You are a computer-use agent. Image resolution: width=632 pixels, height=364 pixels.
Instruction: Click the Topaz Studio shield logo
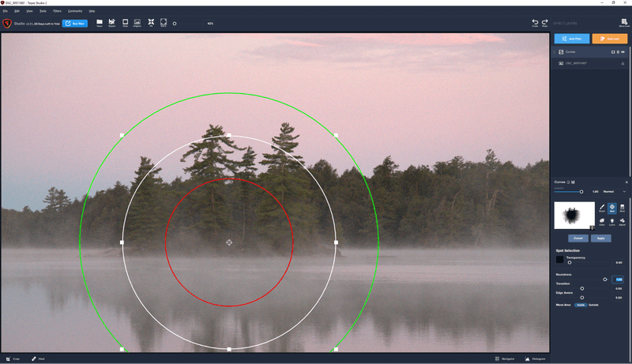7,24
